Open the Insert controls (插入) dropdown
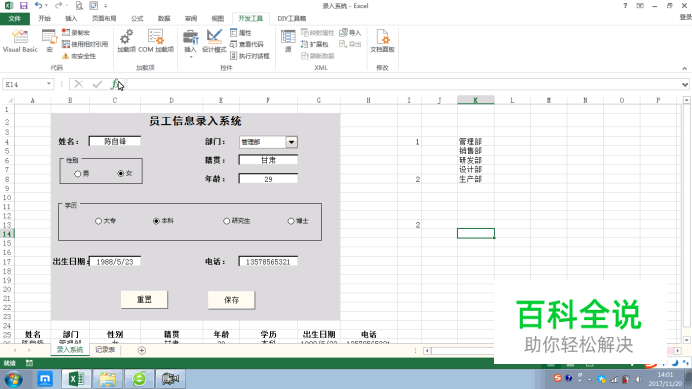This screenshot has height=389, width=692. 190,42
